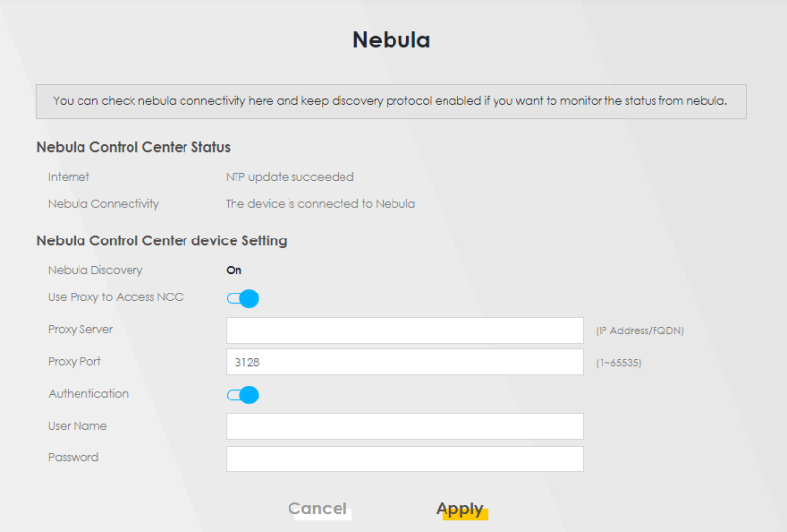This screenshot has height=532, width=787.
Task: Click into the Password field
Action: pos(404,458)
